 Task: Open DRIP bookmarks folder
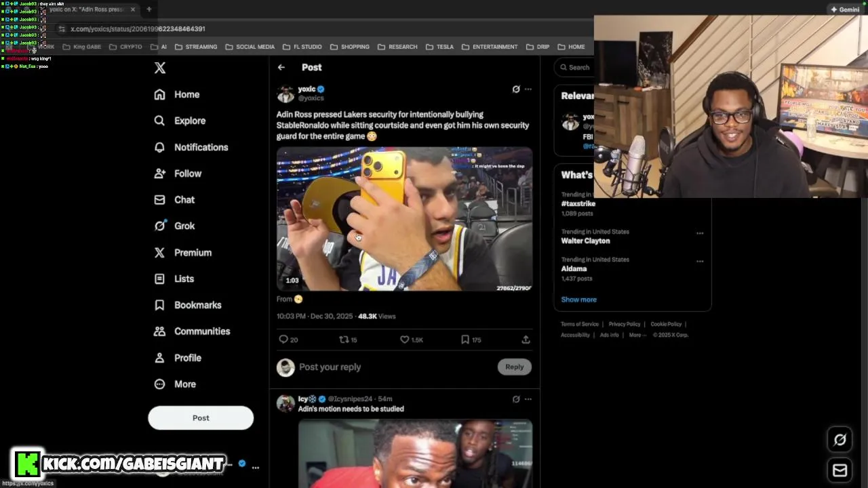click(x=538, y=47)
